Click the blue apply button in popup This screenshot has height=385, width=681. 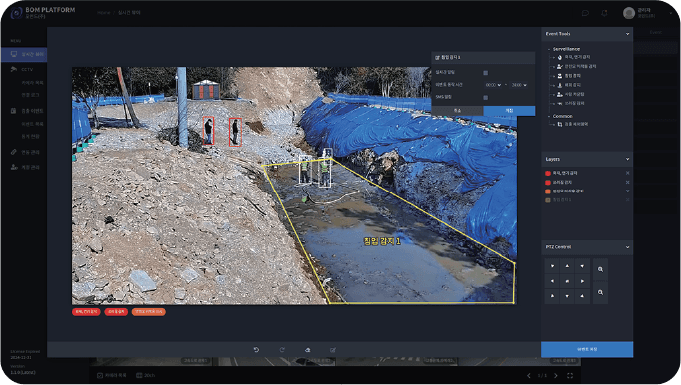pos(509,111)
